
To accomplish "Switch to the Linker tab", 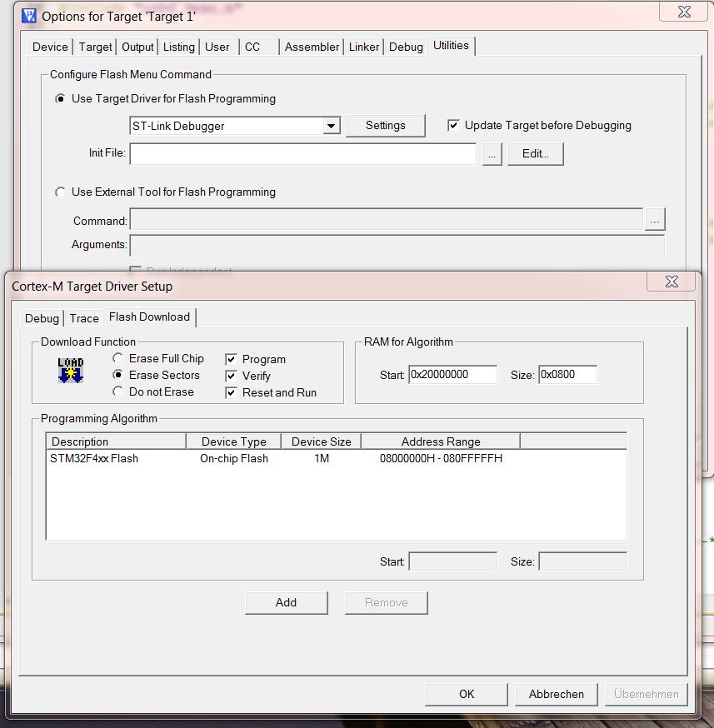I will tap(364, 47).
